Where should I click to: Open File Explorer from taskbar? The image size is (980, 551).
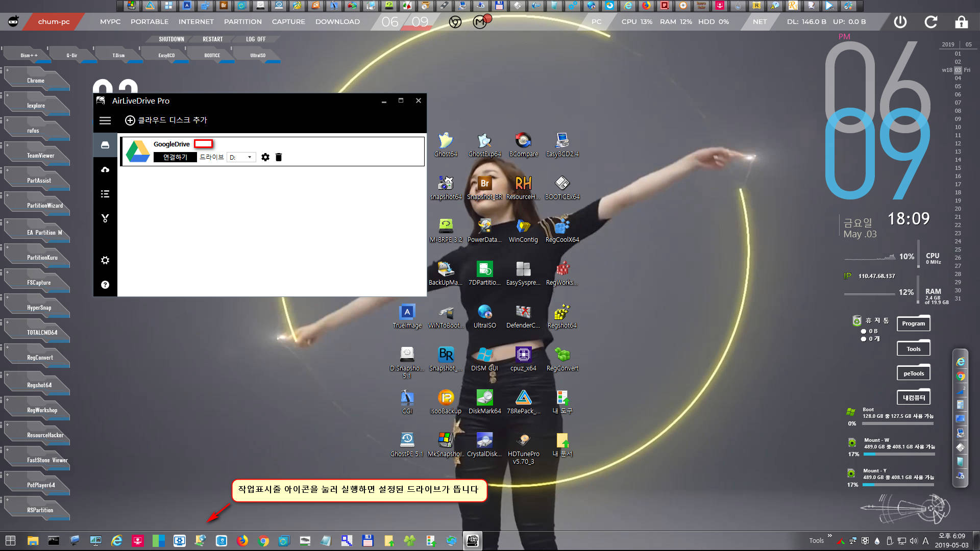pyautogui.click(x=33, y=541)
